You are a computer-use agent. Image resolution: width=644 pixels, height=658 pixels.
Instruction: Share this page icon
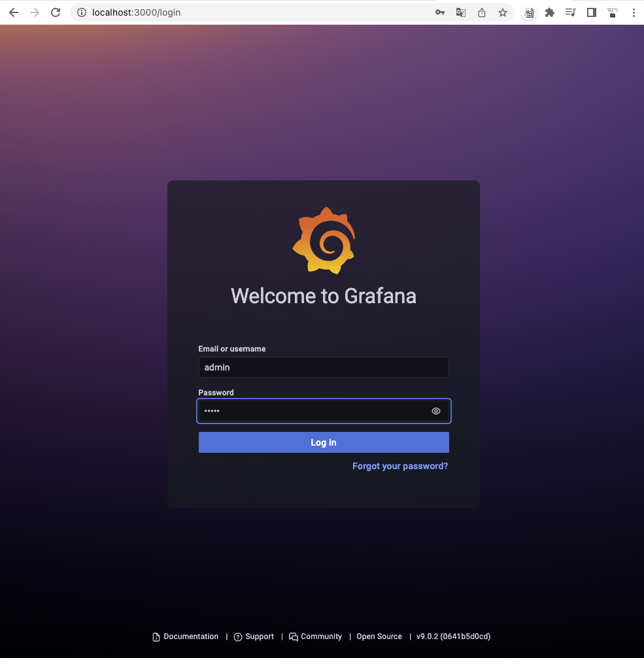482,12
